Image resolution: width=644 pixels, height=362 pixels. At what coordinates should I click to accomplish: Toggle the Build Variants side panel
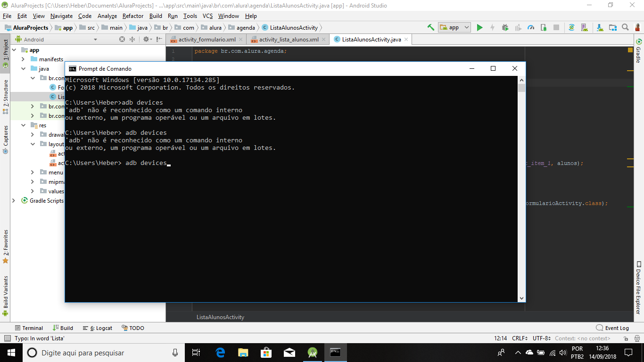[6, 292]
